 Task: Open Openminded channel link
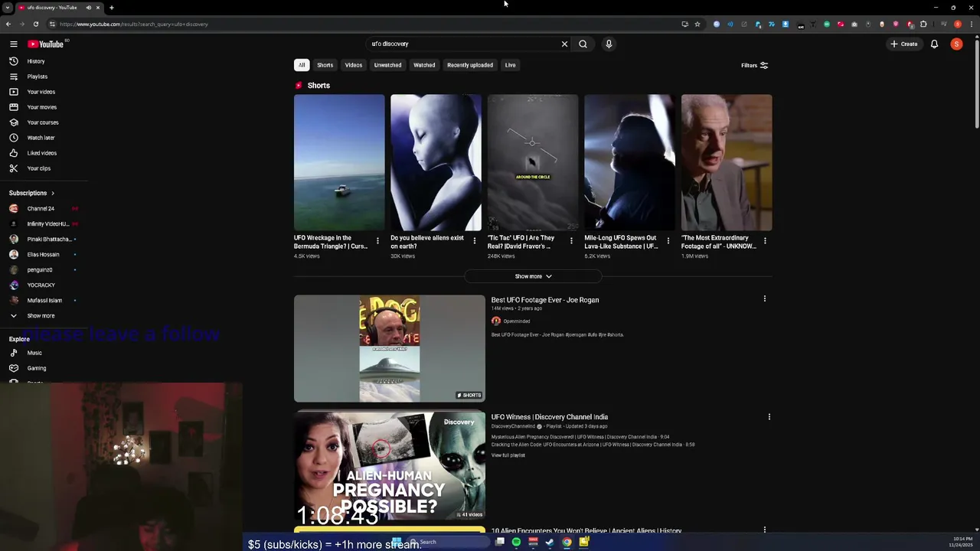point(517,321)
